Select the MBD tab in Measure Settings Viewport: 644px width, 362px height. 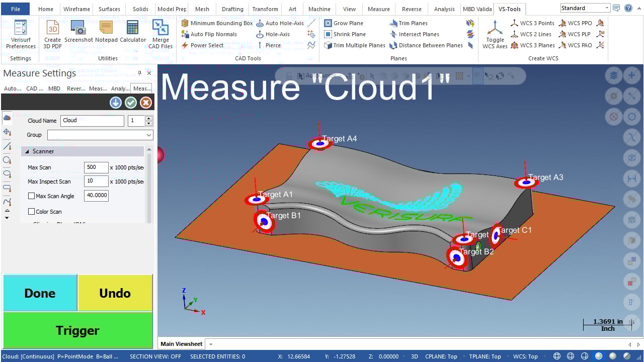(54, 88)
